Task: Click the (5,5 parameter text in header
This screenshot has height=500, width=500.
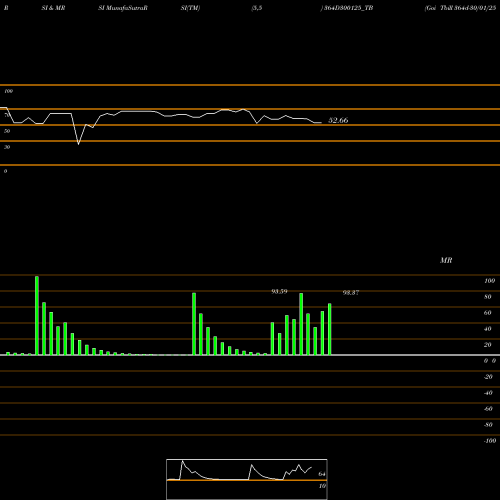Action: click(x=257, y=8)
